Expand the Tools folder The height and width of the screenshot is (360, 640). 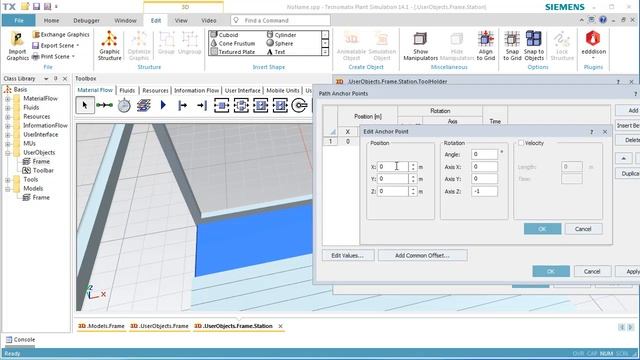[x=8, y=180]
